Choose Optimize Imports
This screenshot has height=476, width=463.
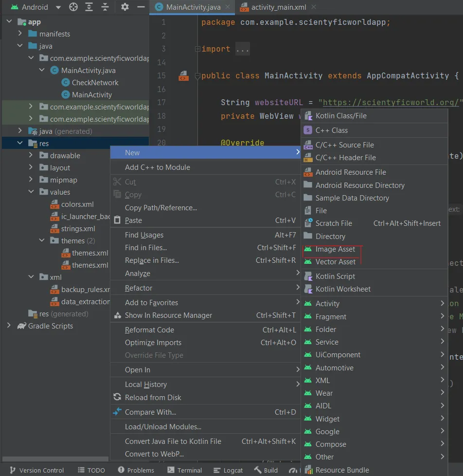click(x=205, y=343)
